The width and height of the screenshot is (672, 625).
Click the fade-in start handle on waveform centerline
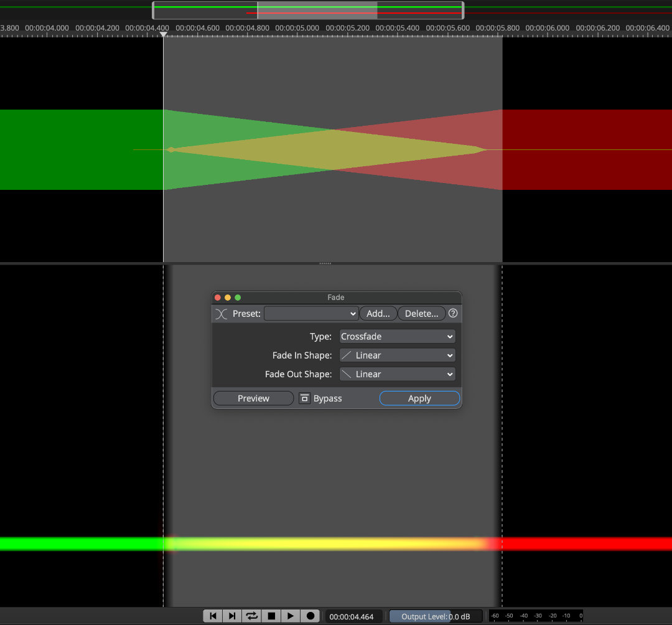click(171, 149)
